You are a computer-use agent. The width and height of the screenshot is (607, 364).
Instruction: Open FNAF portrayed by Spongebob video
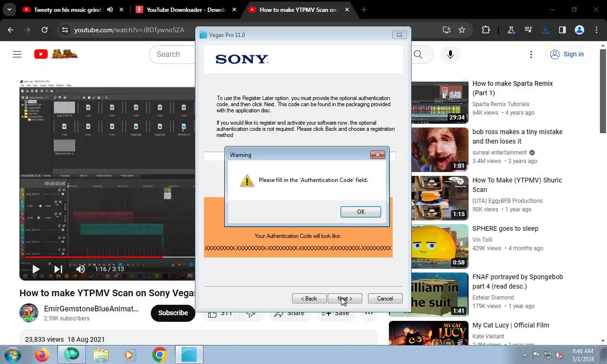(x=517, y=282)
